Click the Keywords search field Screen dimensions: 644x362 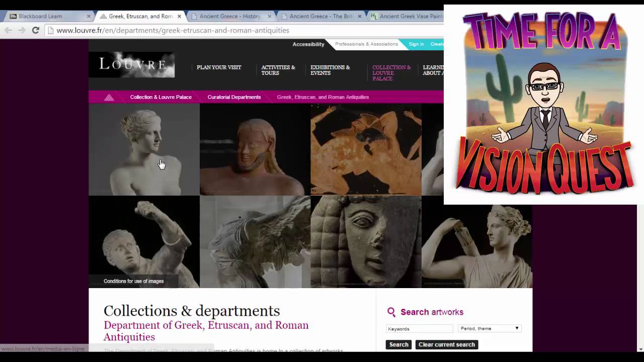(420, 329)
